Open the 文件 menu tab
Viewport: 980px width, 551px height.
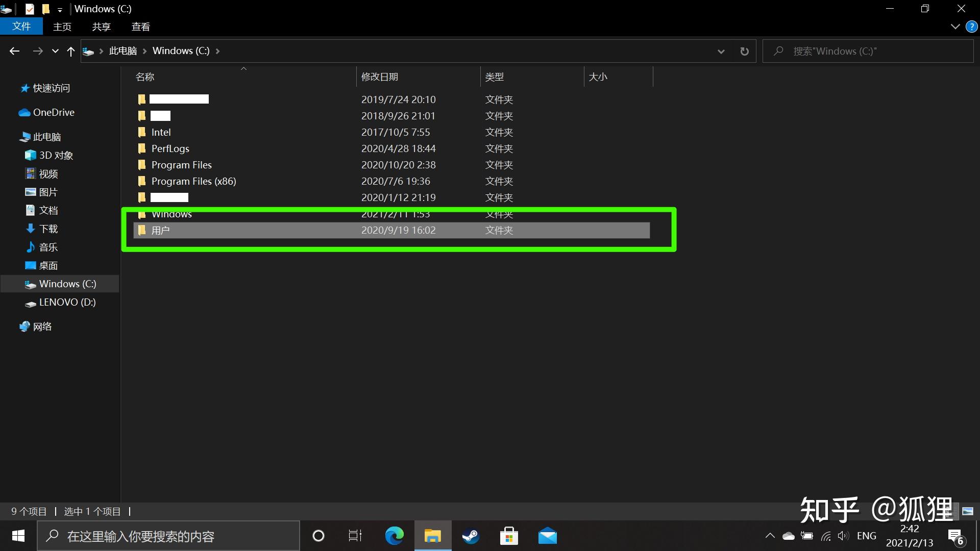coord(21,27)
